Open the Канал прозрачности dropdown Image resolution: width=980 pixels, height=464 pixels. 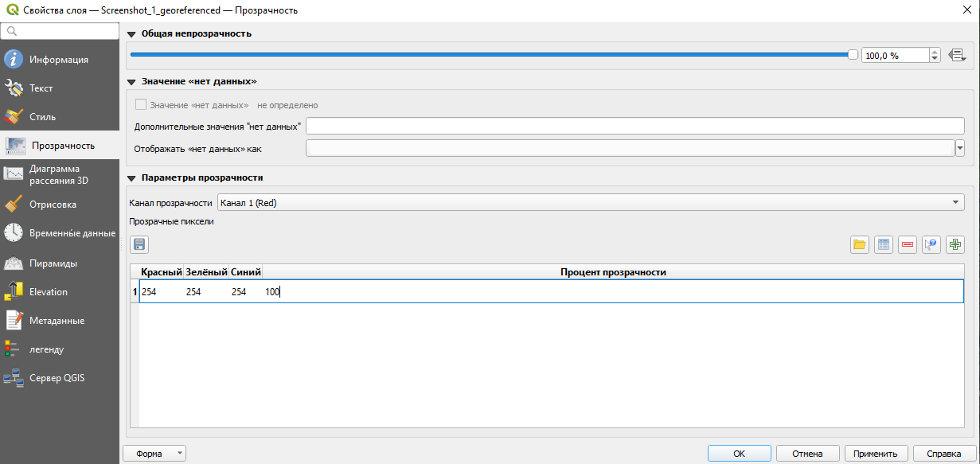[x=590, y=203]
